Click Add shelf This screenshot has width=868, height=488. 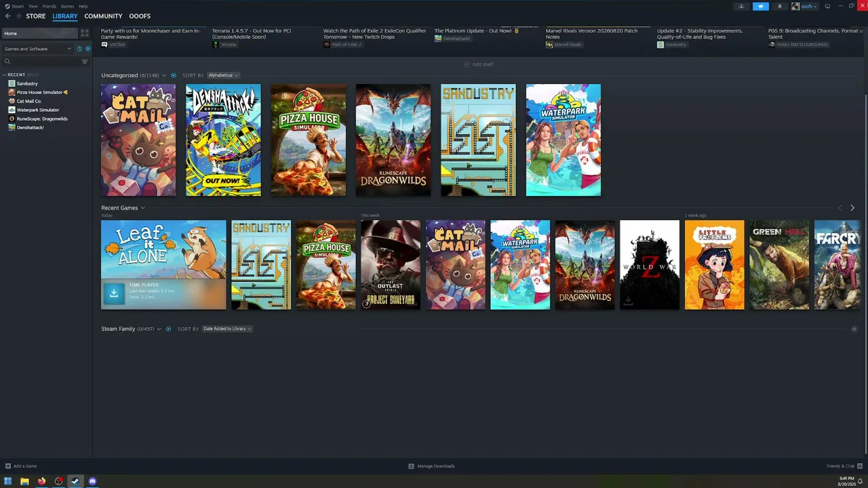click(x=479, y=64)
